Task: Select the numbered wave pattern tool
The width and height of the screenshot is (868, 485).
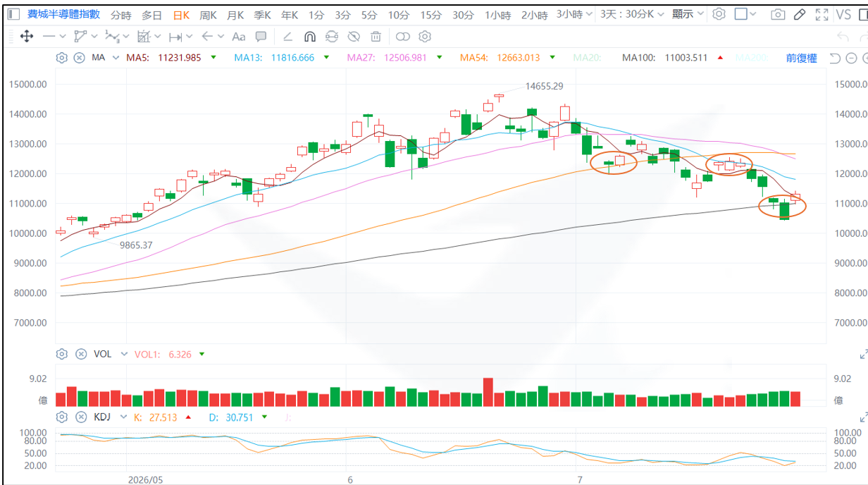Action: click(112, 37)
